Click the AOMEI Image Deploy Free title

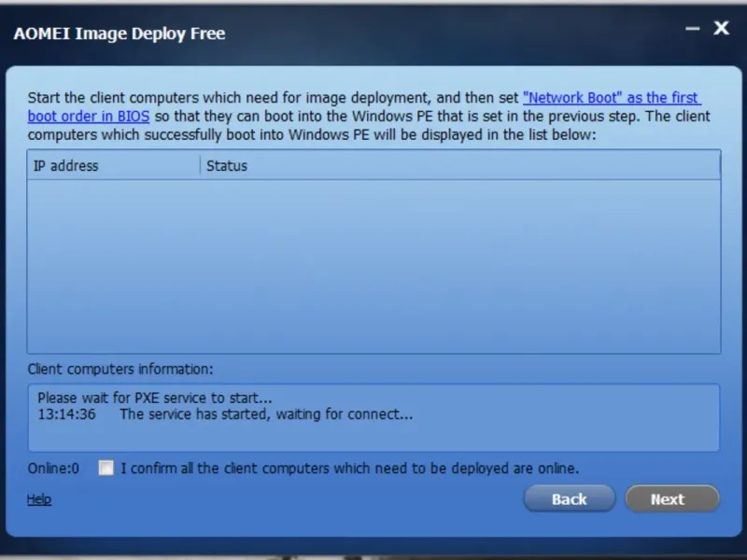tap(120, 34)
